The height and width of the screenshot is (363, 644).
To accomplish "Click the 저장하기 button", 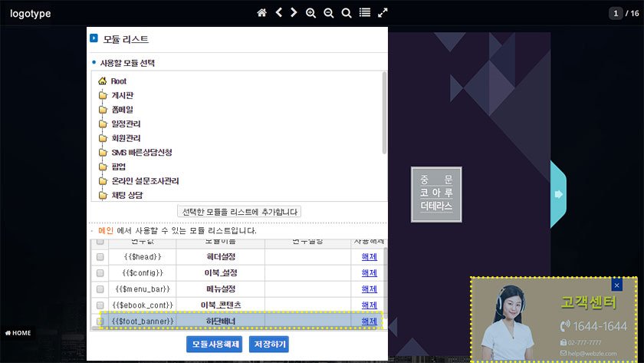I will click(268, 345).
